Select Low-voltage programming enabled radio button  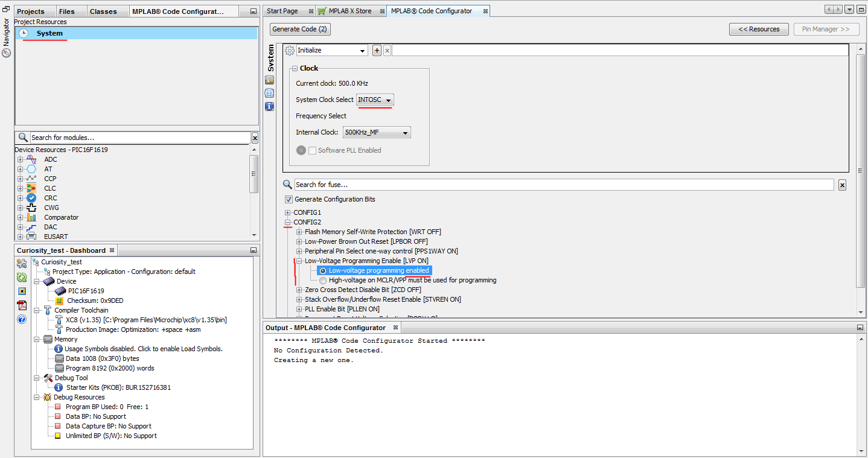coord(323,271)
